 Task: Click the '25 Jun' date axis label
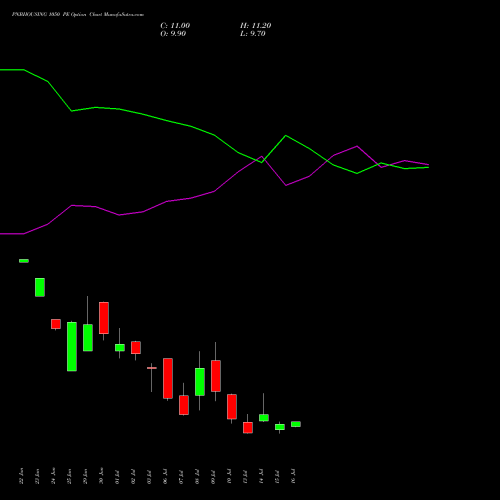point(69,476)
